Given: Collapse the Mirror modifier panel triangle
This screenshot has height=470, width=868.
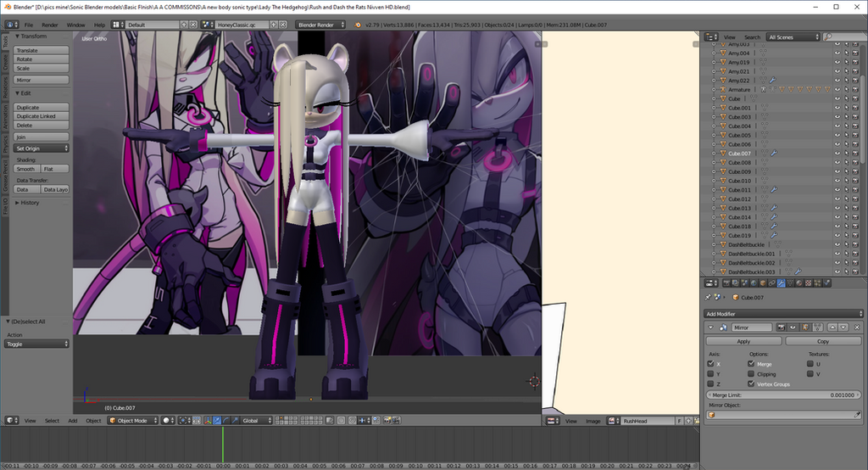Looking at the screenshot, I should pos(711,327).
